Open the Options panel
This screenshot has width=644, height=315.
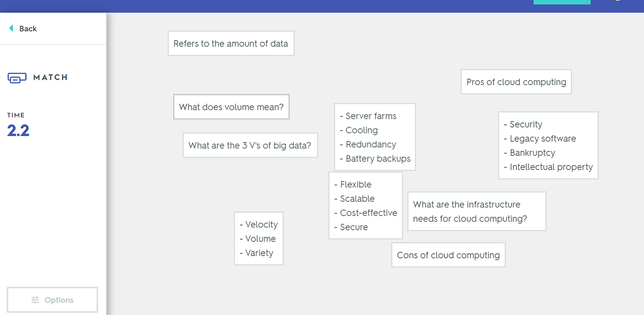pyautogui.click(x=52, y=299)
